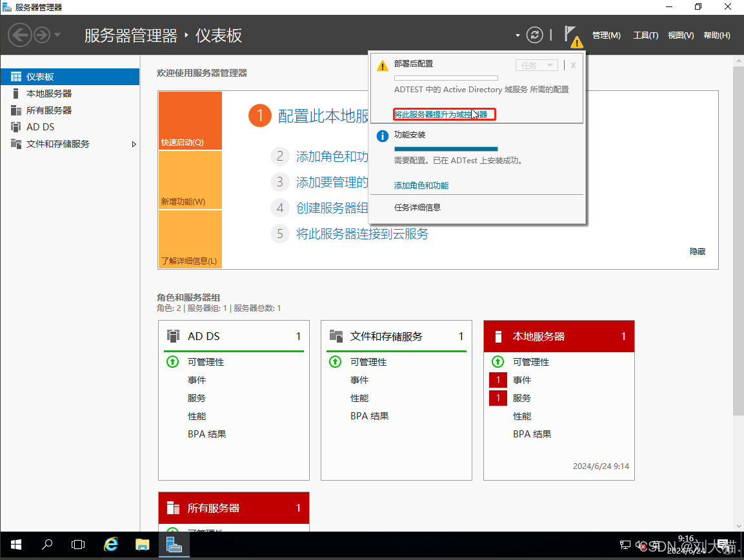Click green 可管理性 icon in AD DS tile
Screen dimensions: 744x560
(x=173, y=362)
